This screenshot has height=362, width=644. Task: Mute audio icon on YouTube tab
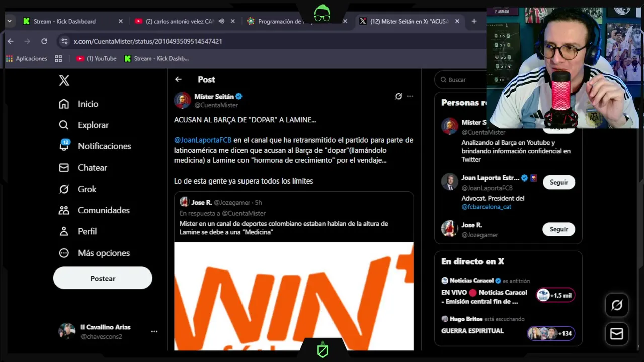[x=221, y=21]
